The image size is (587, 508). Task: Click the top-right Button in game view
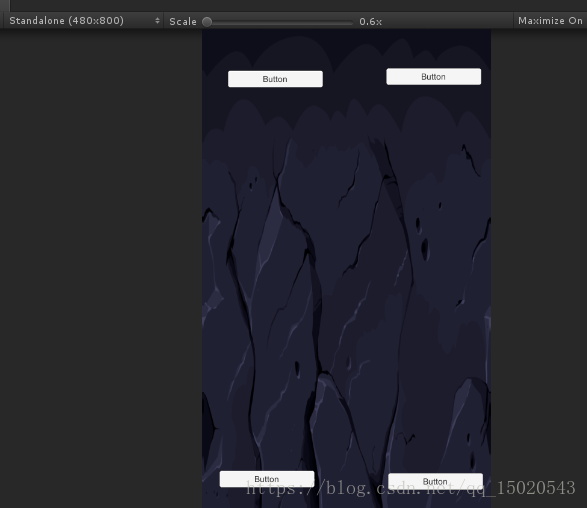434,77
